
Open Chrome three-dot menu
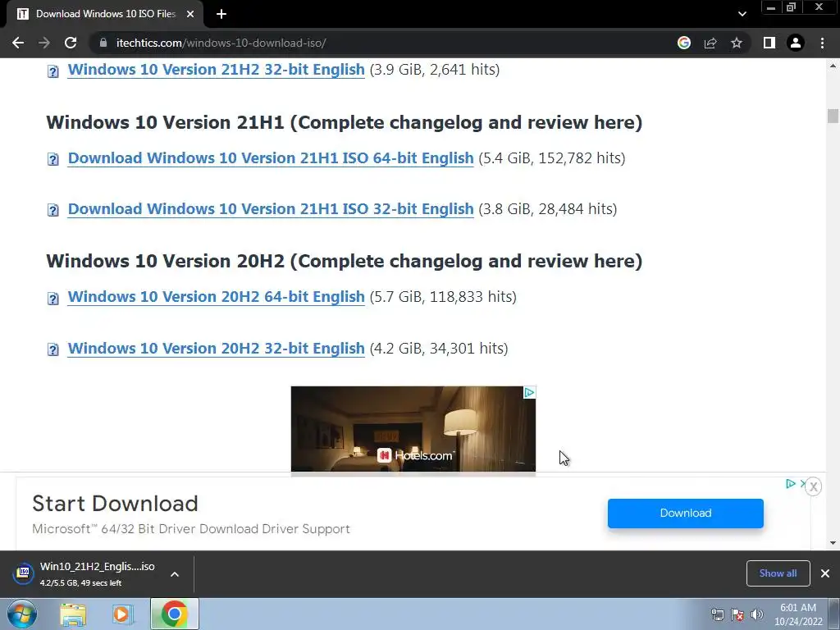(x=822, y=43)
